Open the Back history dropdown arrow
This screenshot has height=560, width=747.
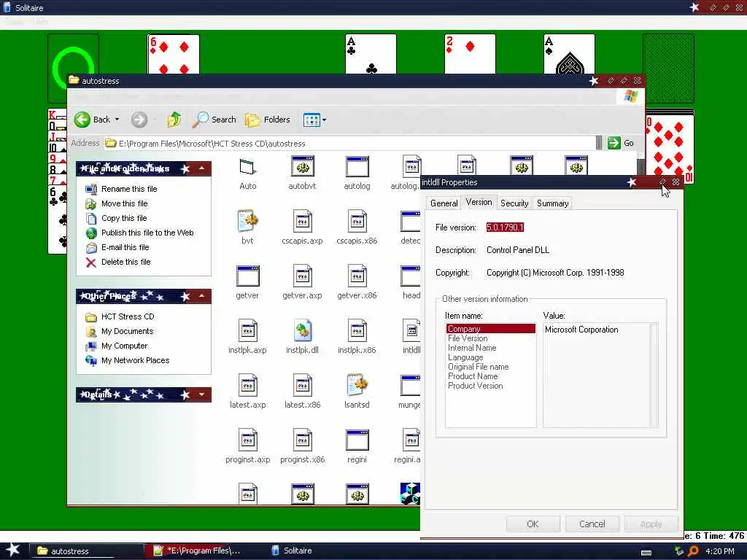point(117,120)
